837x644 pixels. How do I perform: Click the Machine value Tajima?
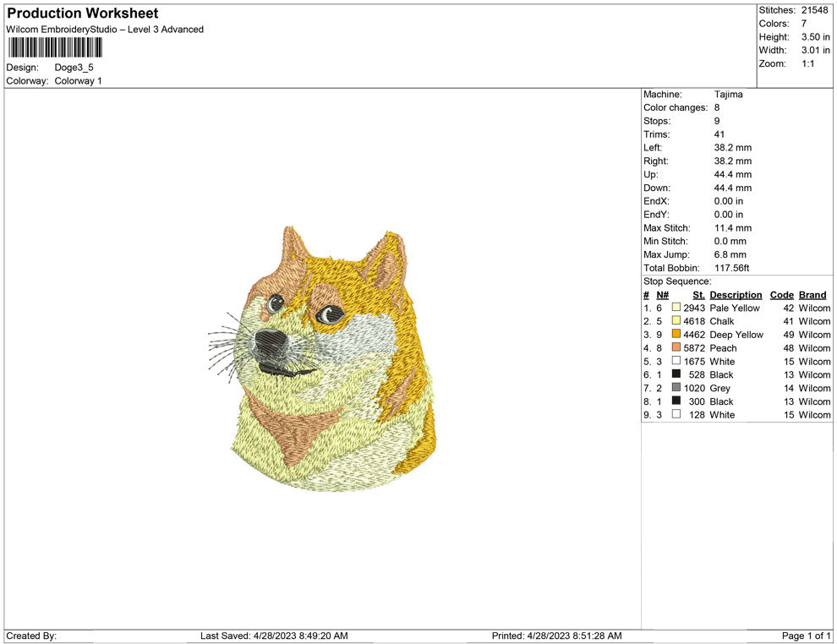(x=729, y=94)
